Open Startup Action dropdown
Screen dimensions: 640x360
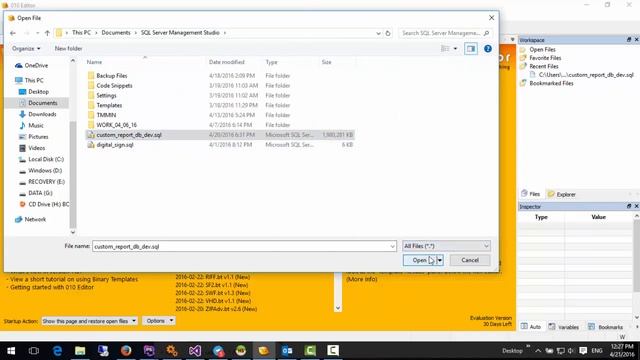(89, 321)
